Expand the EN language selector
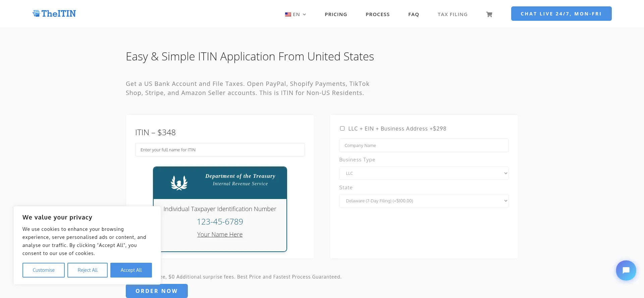Image resolution: width=644 pixels, height=298 pixels. coord(296,14)
